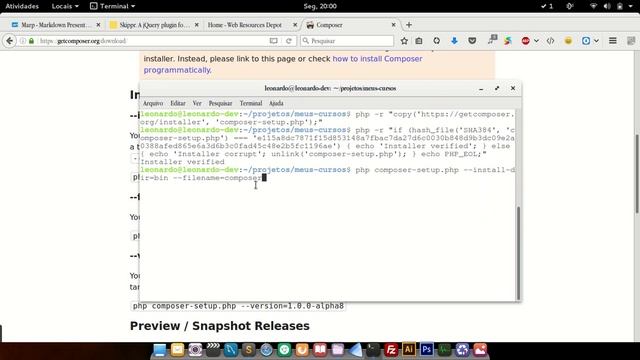
Task: Open Atividades overview in top bar
Action: 22,6
